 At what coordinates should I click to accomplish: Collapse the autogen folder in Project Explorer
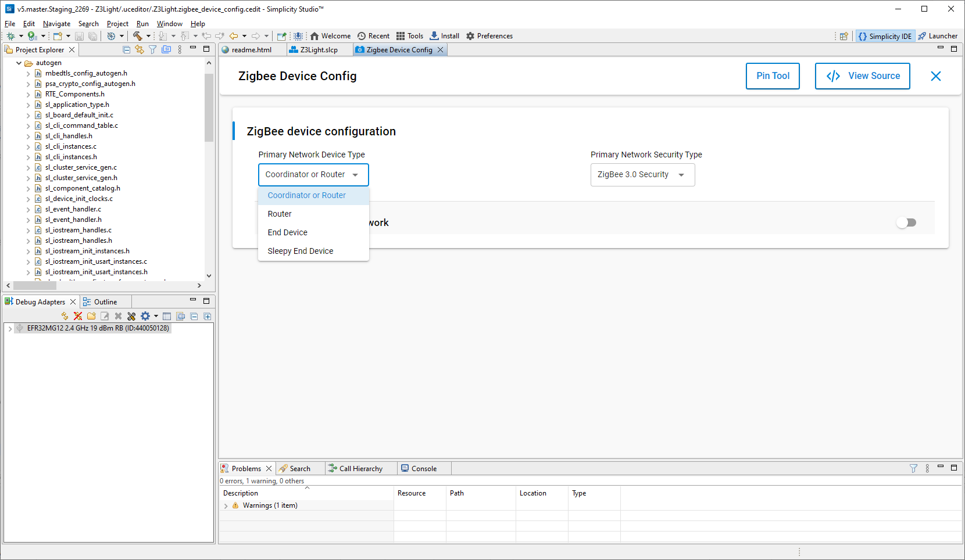(x=19, y=63)
